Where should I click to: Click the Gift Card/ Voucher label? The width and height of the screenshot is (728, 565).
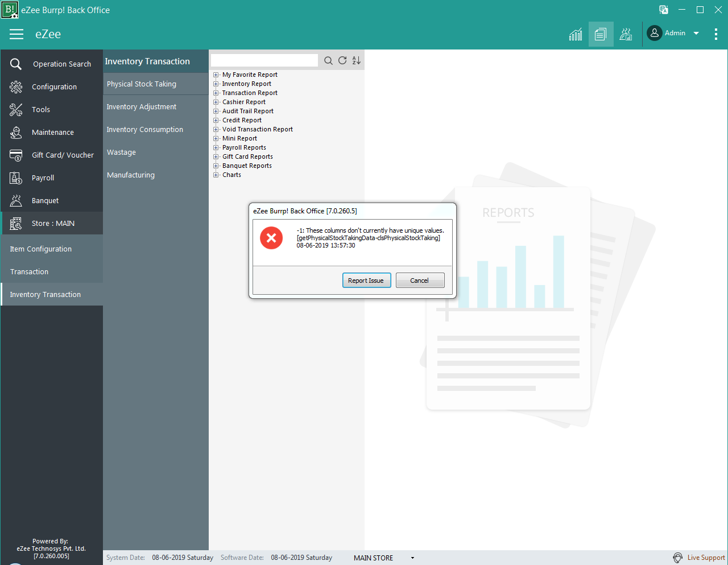coord(63,155)
